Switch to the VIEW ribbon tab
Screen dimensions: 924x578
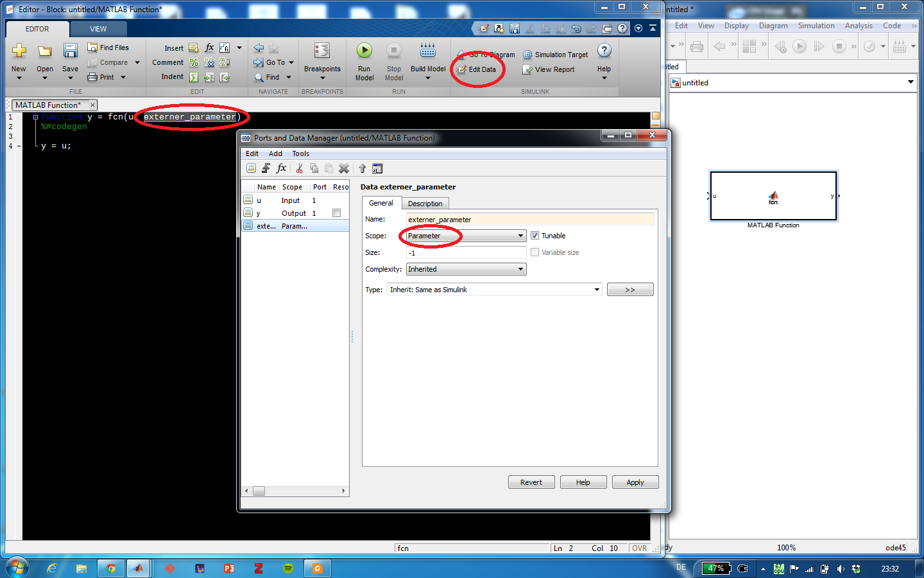(98, 29)
